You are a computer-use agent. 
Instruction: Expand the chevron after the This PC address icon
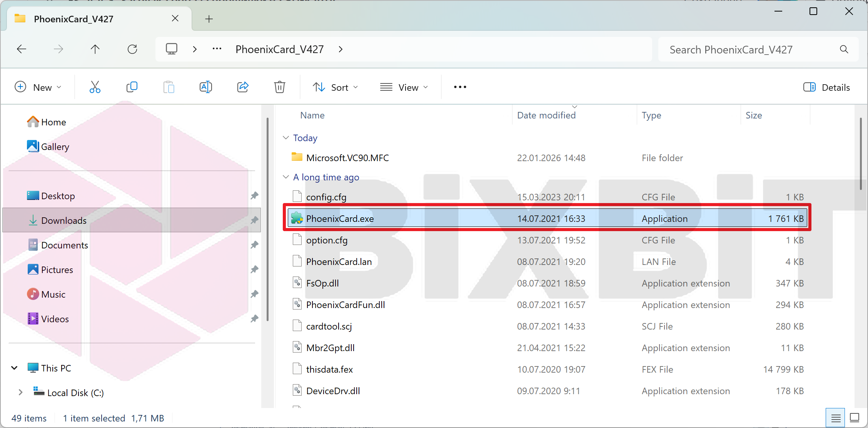[x=195, y=49]
